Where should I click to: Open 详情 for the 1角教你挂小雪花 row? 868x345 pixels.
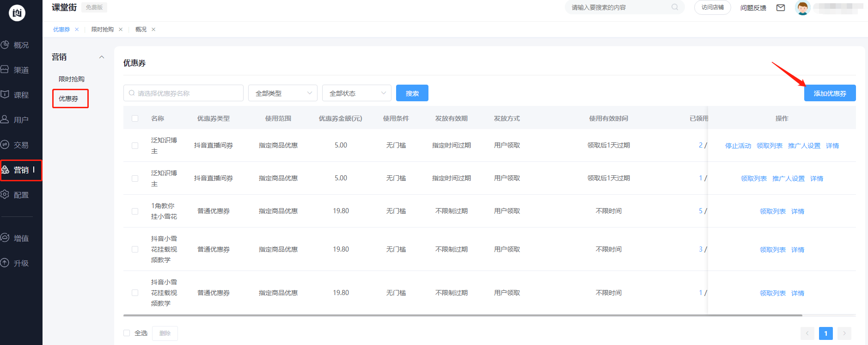(798, 211)
